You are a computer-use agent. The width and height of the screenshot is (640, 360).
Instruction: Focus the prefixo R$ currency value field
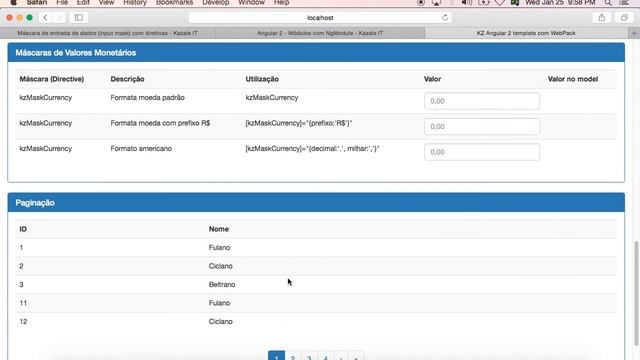(x=482, y=127)
